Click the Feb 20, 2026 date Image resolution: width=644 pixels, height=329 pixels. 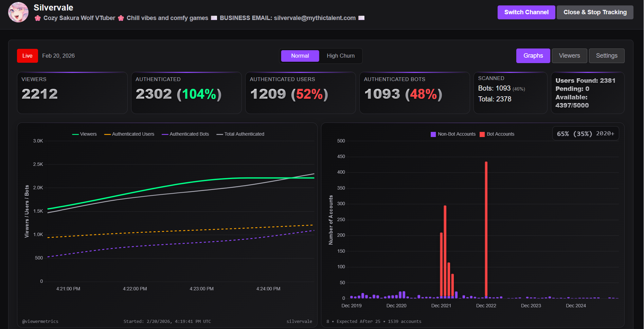tap(58, 56)
